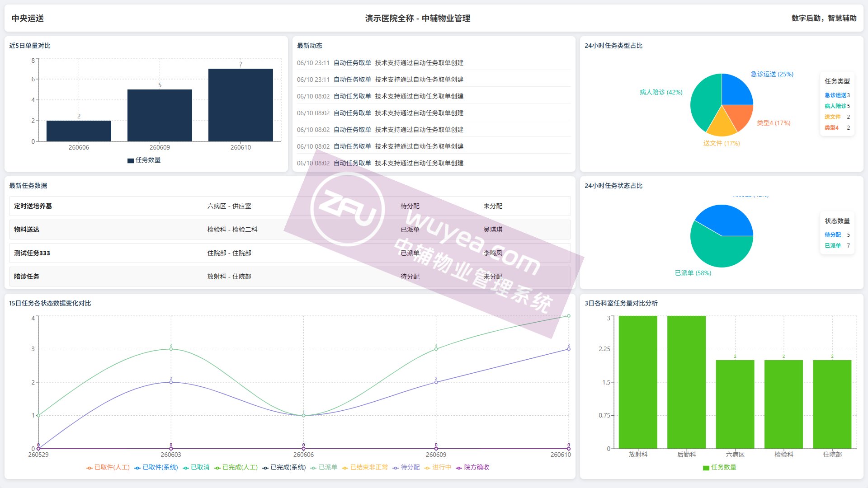Click the 24小时任务状态占比 heading
This screenshot has height=488, width=868.
(x=613, y=186)
